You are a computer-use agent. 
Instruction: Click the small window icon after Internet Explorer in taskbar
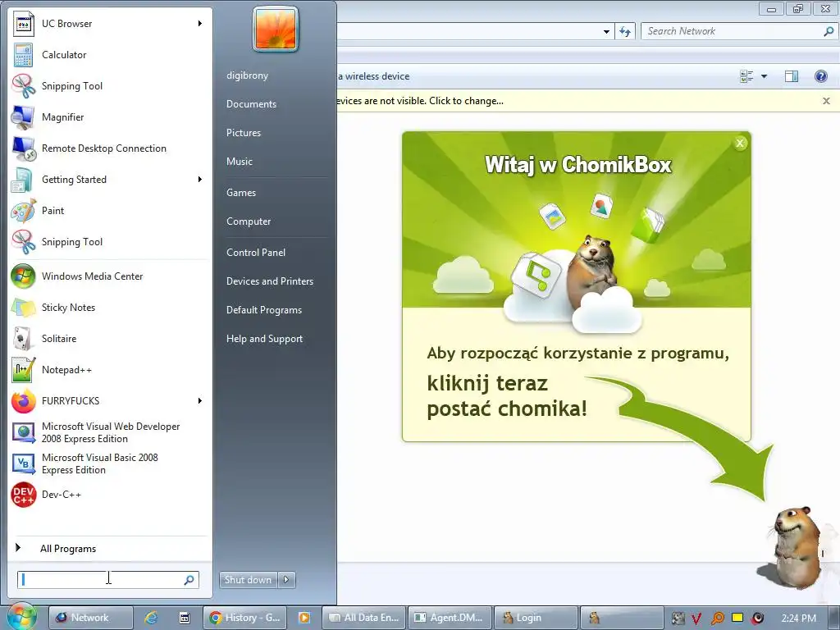[x=185, y=618]
